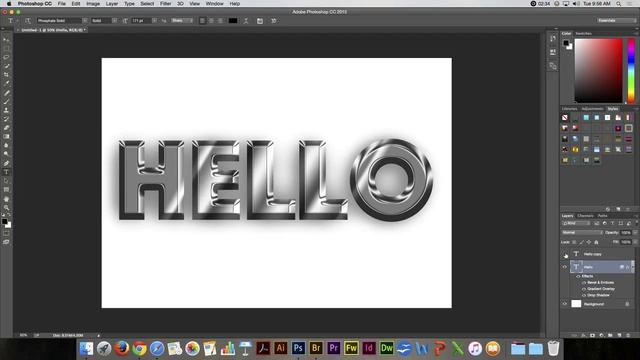Select the Zoom tool
640x360 pixels.
(6, 208)
